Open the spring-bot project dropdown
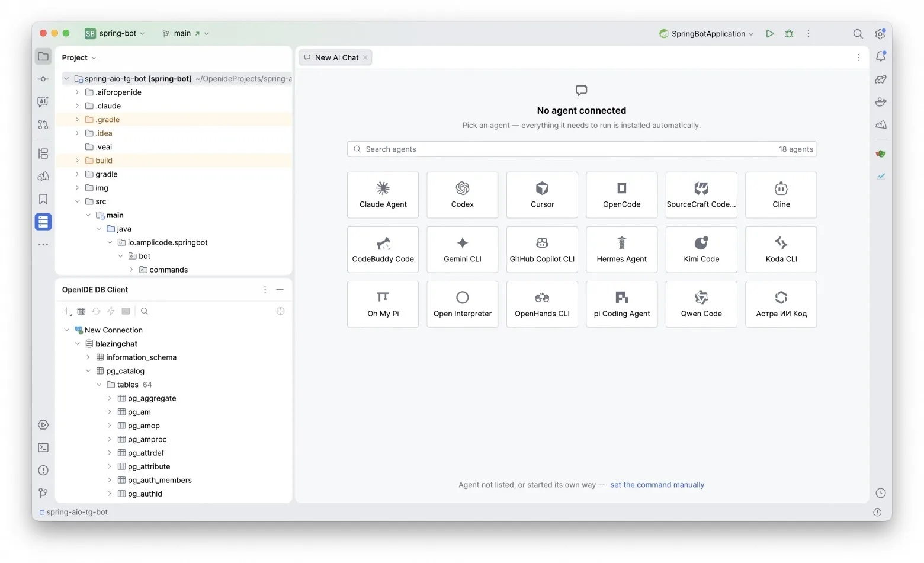Image resolution: width=924 pixels, height=563 pixels. pyautogui.click(x=115, y=34)
